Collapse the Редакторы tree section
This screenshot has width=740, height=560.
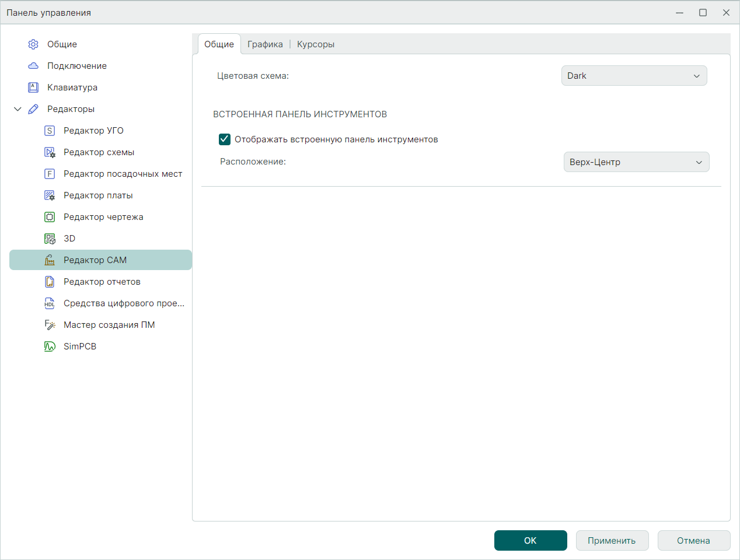pyautogui.click(x=18, y=109)
